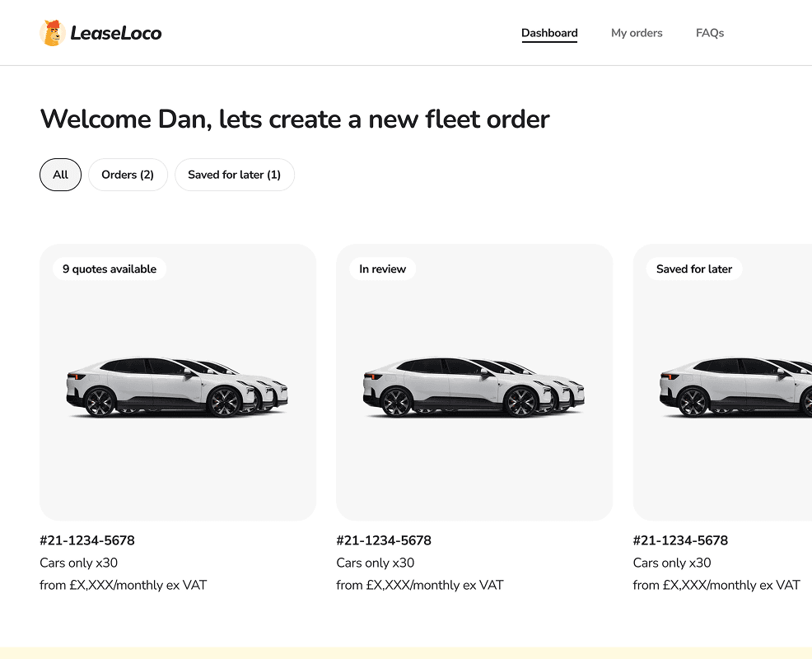Click the Saved for later order's number

tap(680, 540)
